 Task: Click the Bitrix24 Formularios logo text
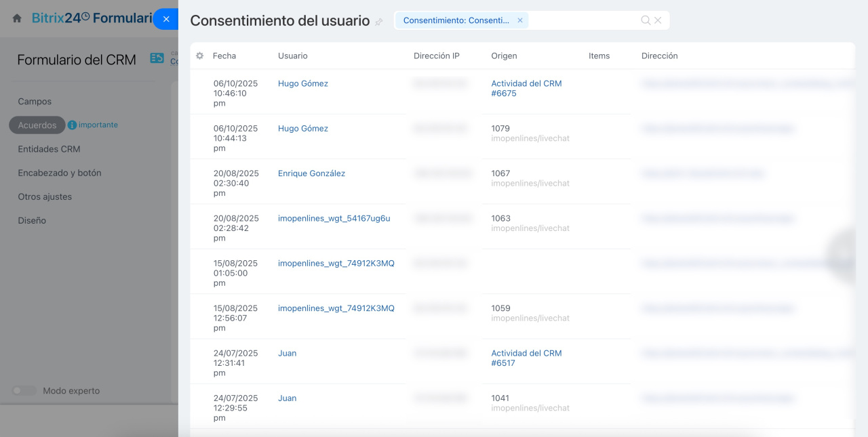point(92,18)
